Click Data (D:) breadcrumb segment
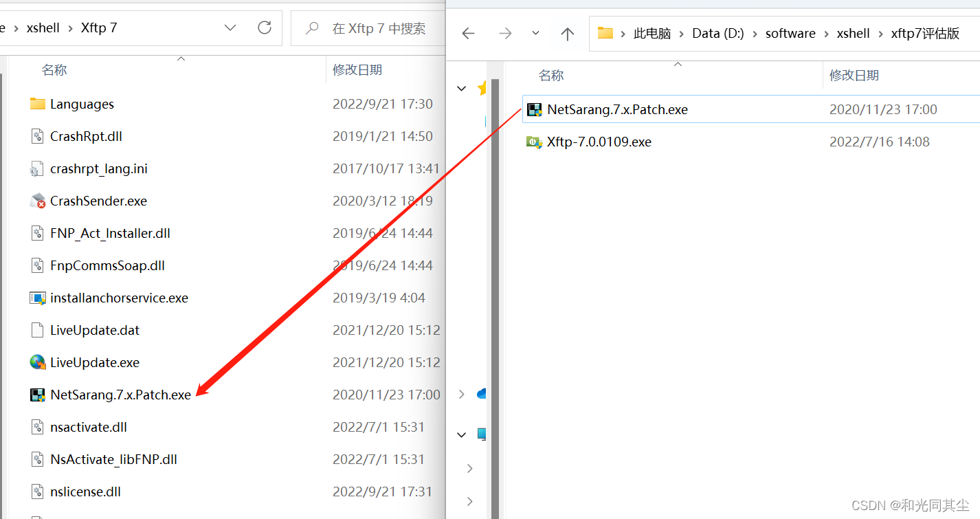This screenshot has height=519, width=980. (718, 33)
